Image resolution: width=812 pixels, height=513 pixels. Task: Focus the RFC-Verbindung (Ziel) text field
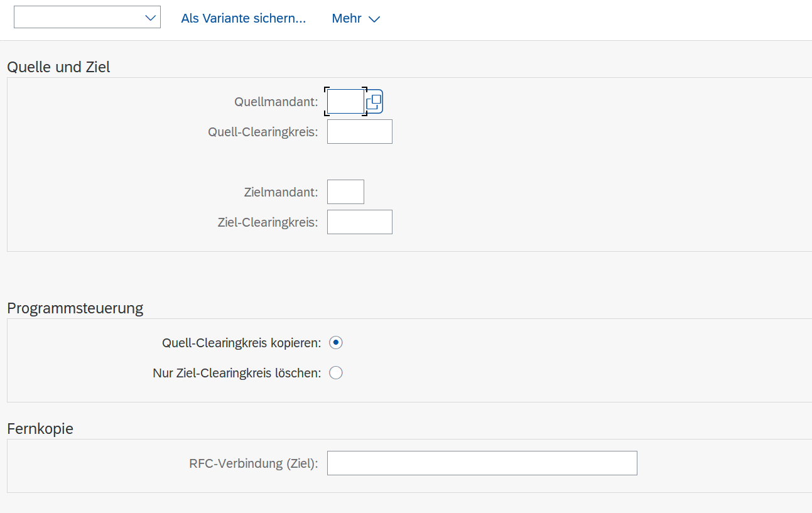pos(482,463)
